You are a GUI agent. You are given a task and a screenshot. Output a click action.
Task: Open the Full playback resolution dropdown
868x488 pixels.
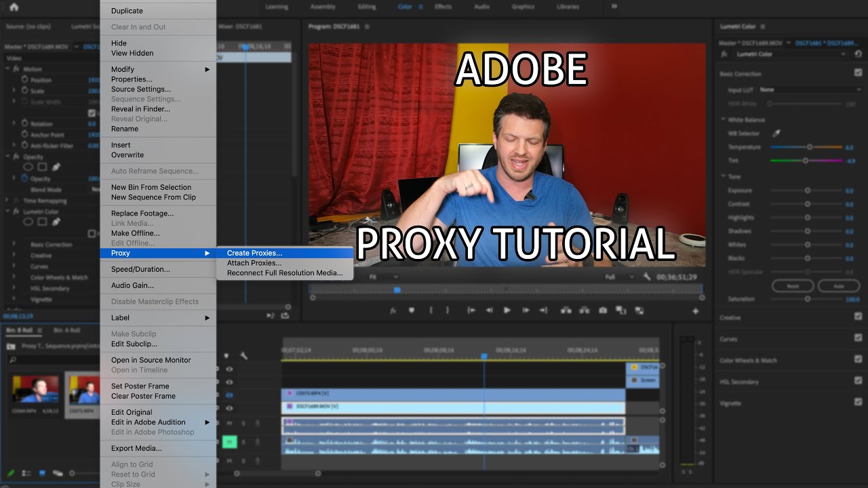coord(620,277)
